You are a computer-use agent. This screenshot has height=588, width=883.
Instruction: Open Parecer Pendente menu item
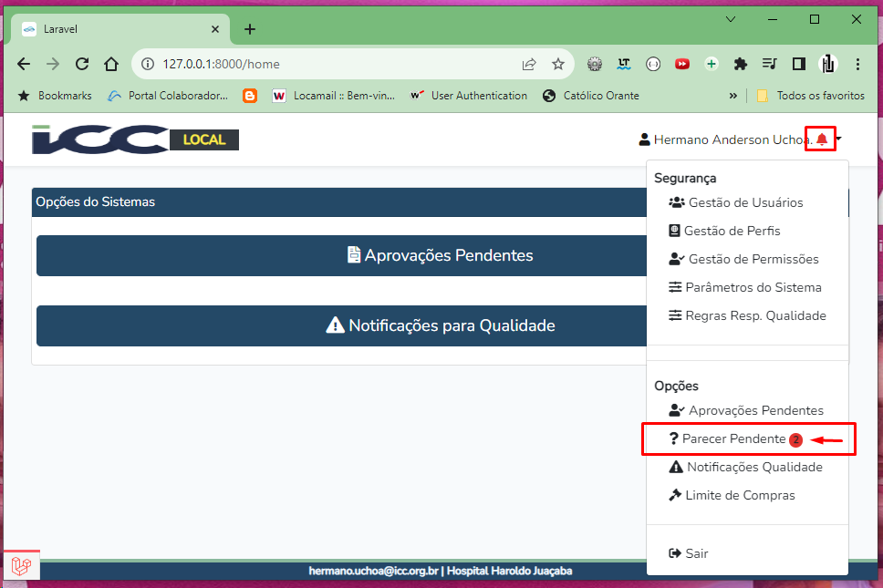[733, 438]
